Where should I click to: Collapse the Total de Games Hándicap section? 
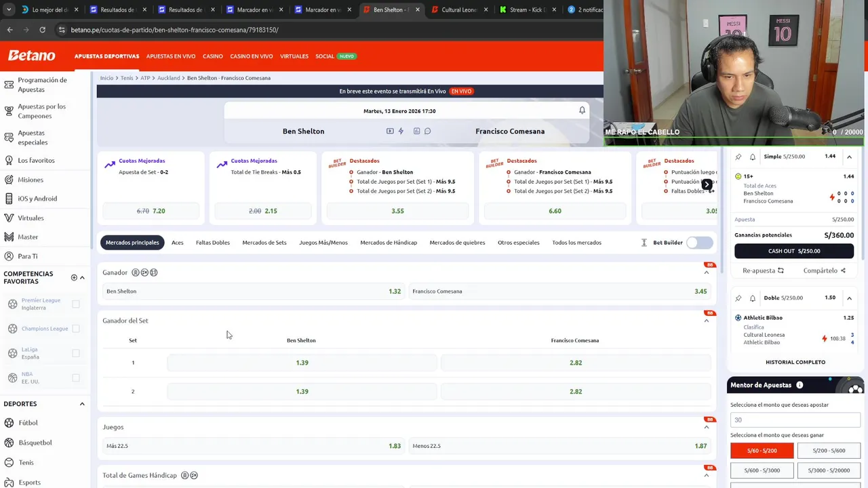(706, 475)
